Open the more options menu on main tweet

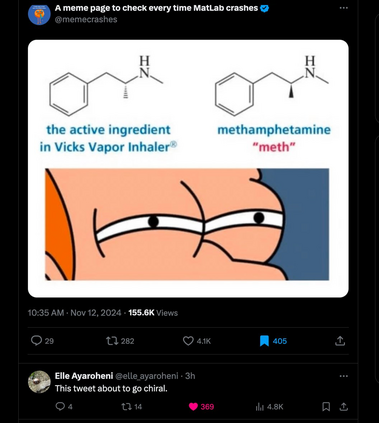click(x=343, y=8)
